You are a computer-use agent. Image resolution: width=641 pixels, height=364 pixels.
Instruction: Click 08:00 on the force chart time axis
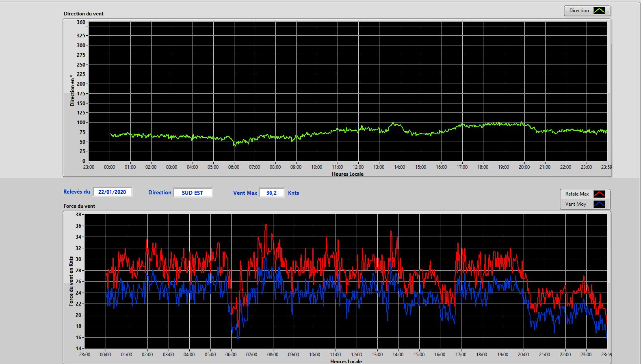(x=273, y=355)
